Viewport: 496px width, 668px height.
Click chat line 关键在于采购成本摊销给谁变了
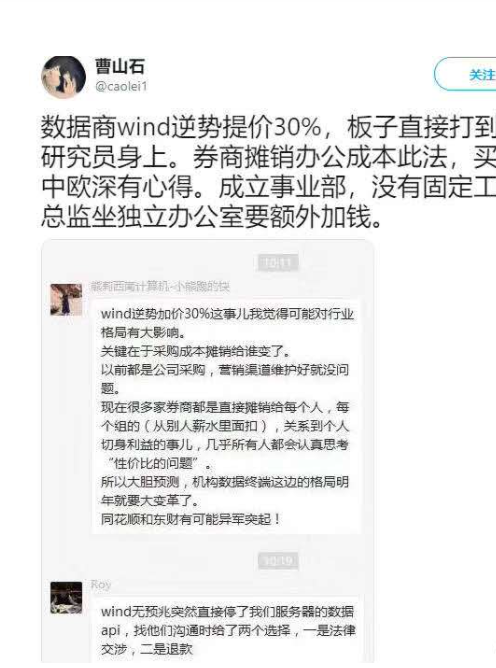click(196, 351)
